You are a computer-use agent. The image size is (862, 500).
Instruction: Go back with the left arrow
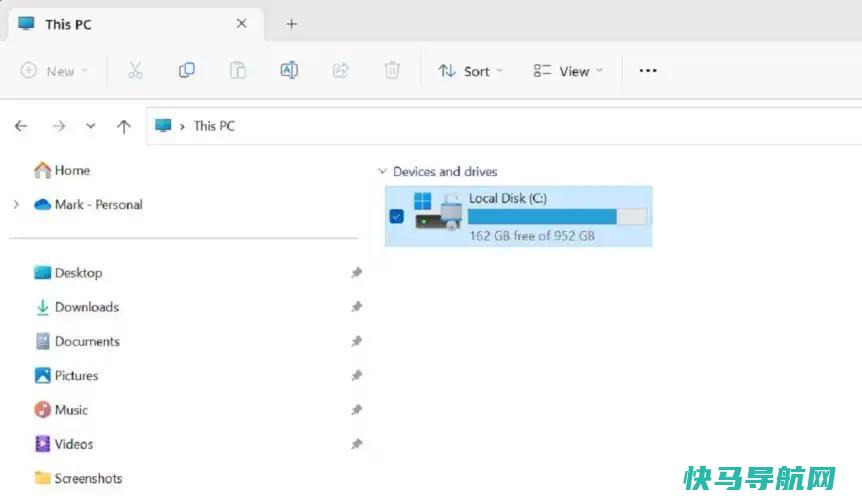(21, 126)
